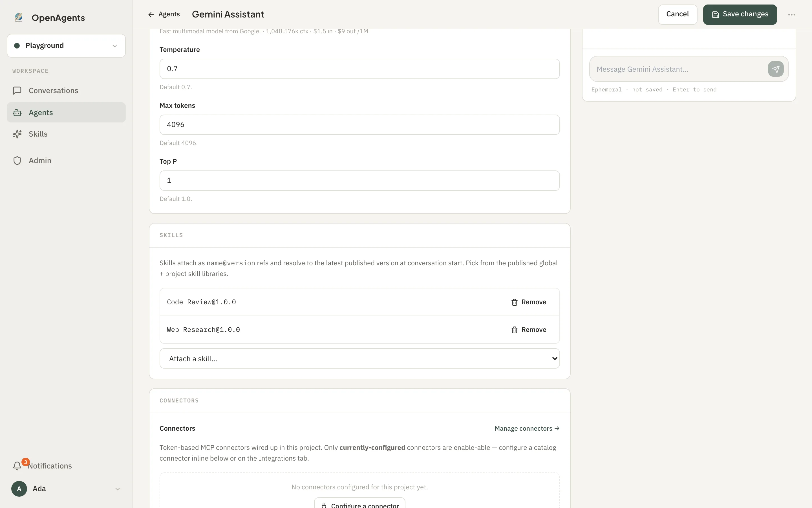Click the Gemini Assistant page title
The width and height of the screenshot is (812, 508).
[228, 14]
